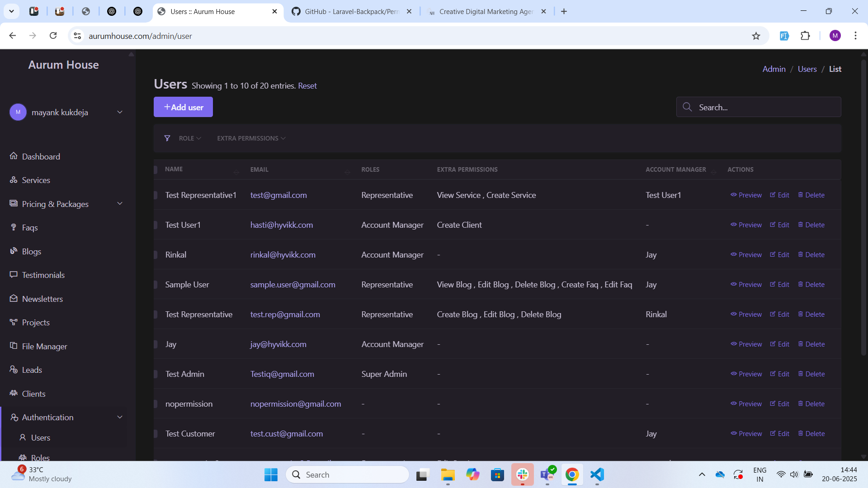The height and width of the screenshot is (488, 868).
Task: Click the Windows taskbar Search box
Action: (x=347, y=474)
